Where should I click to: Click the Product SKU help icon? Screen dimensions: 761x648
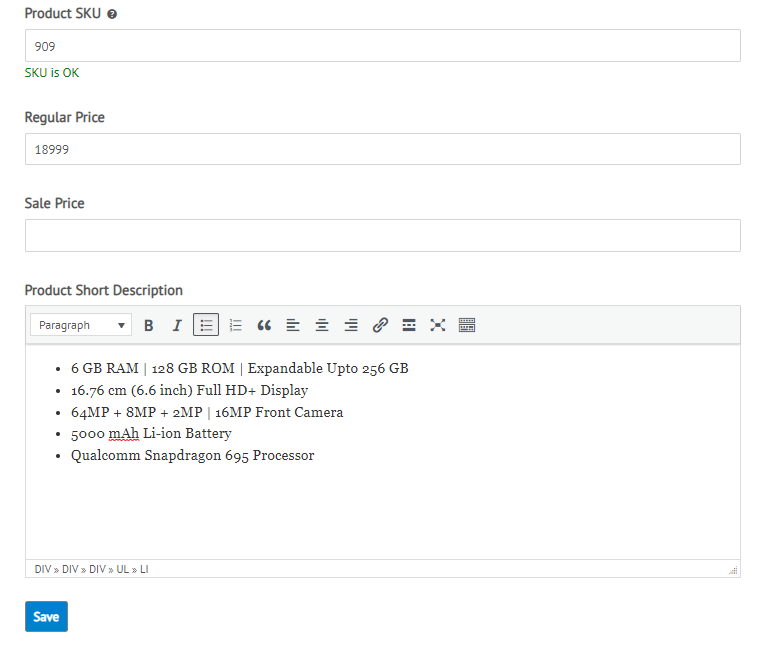(x=112, y=15)
